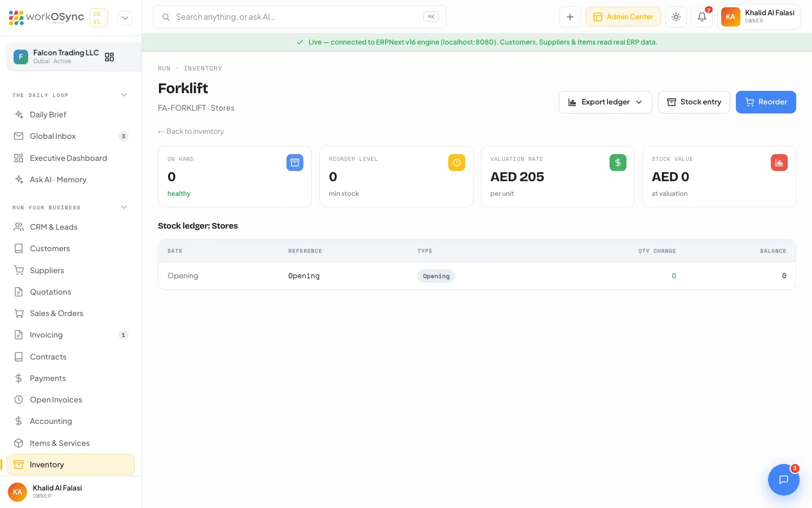Click the Stock Value chart icon
The image size is (812, 508).
point(779,163)
